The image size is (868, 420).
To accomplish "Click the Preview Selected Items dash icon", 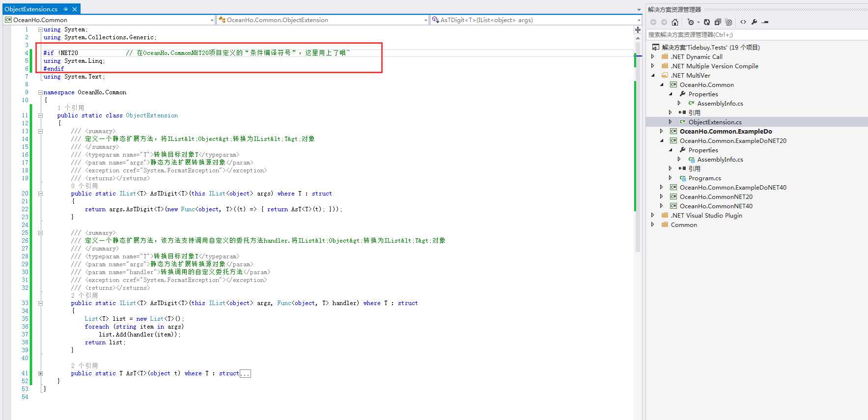I will tap(765, 22).
